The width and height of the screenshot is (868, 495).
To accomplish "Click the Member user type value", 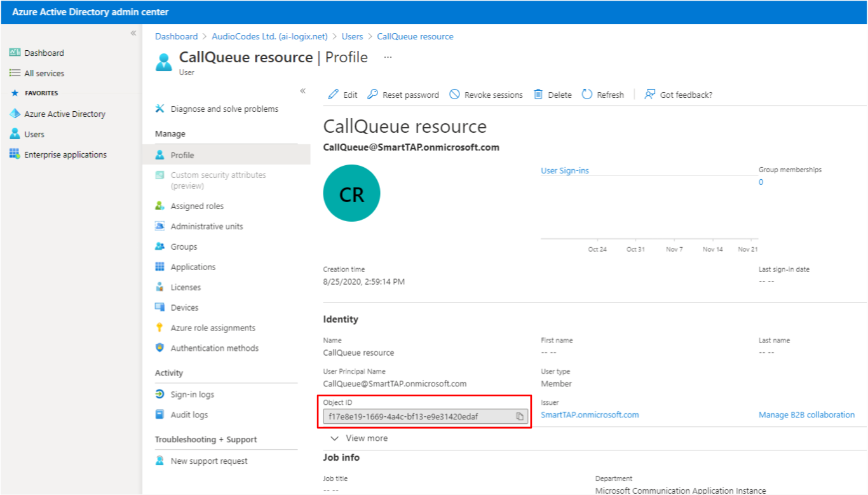I will click(x=556, y=384).
